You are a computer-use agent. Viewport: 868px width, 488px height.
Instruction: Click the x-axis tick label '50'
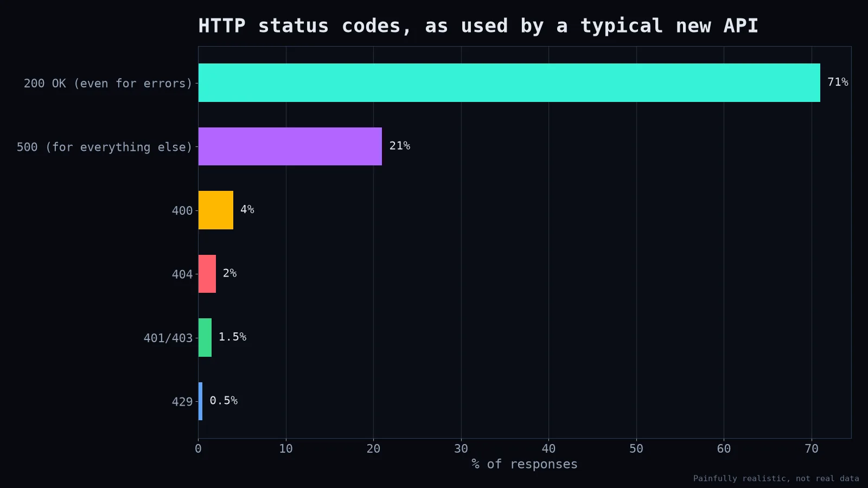(636, 448)
